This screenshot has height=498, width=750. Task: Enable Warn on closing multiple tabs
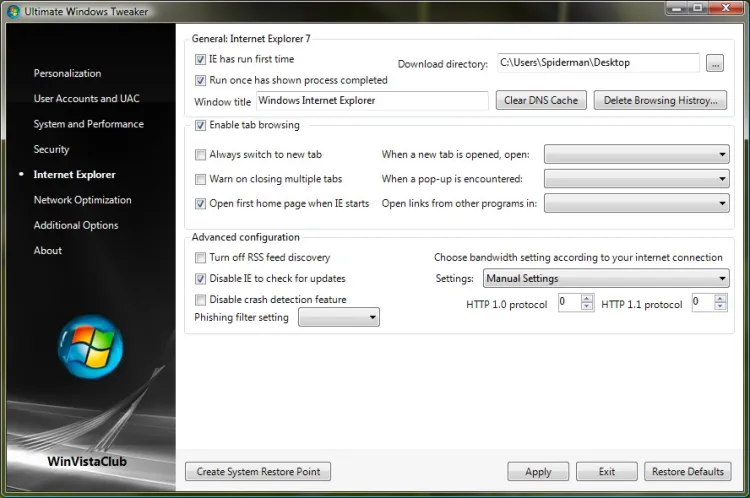tap(200, 179)
